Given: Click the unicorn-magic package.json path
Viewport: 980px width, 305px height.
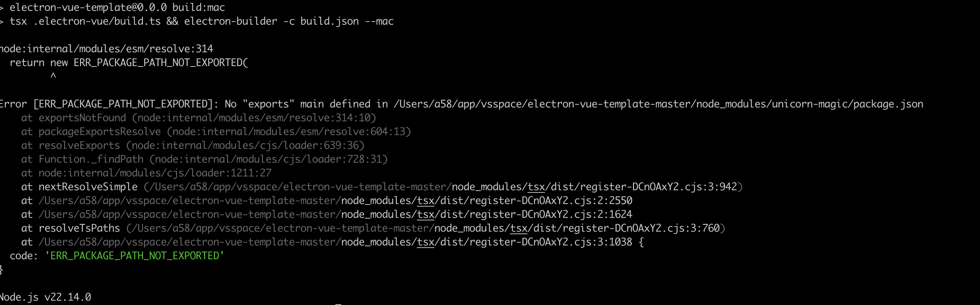Looking at the screenshot, I should (658, 104).
